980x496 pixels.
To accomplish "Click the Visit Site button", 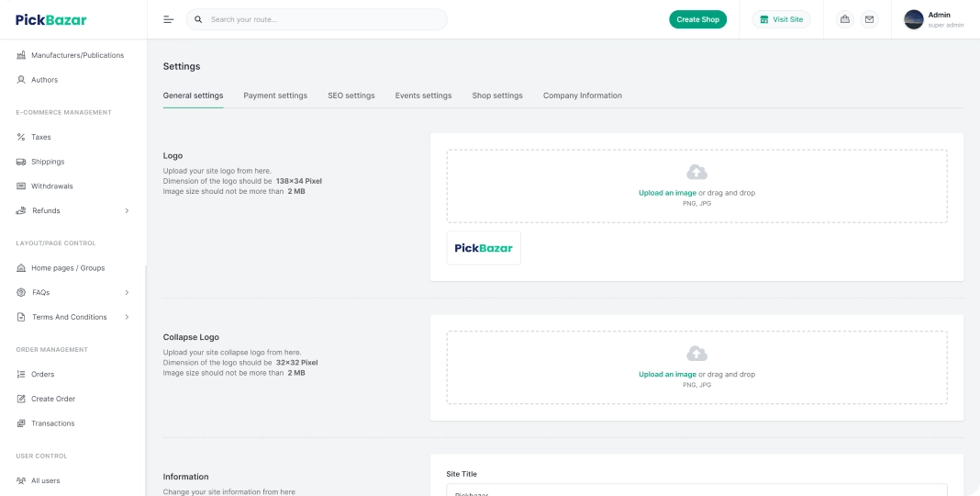I will pos(781,19).
